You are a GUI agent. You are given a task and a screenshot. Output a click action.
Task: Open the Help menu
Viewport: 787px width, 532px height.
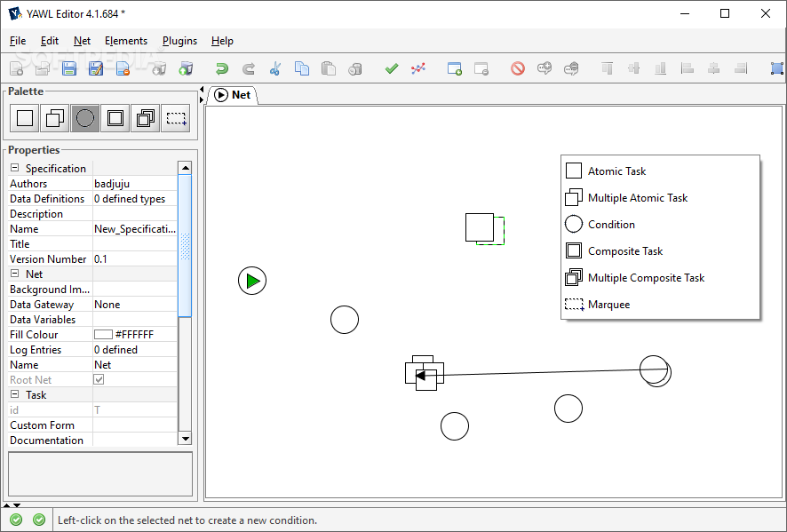click(x=222, y=41)
